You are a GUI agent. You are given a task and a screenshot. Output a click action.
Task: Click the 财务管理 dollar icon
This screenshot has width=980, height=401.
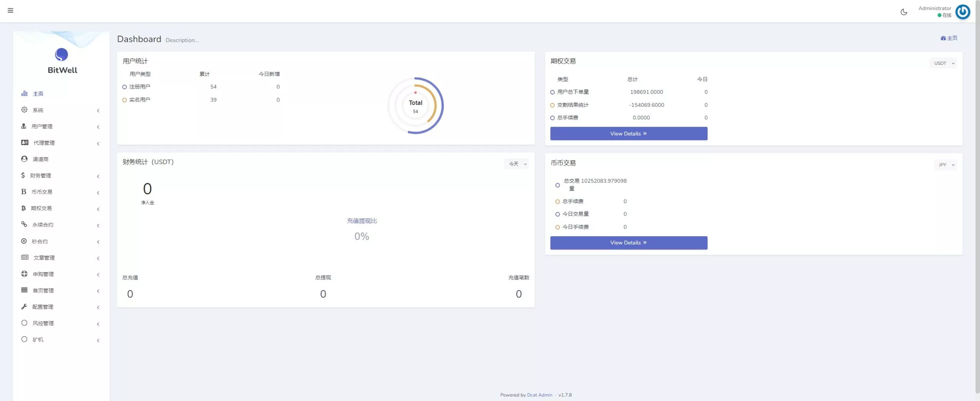click(23, 175)
